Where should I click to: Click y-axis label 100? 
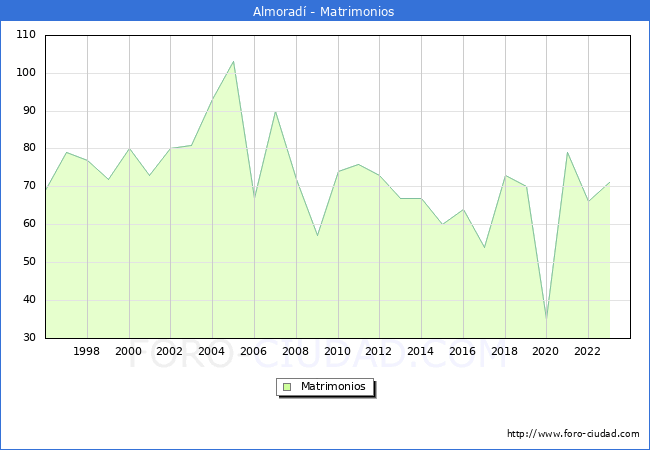pyautogui.click(x=26, y=73)
